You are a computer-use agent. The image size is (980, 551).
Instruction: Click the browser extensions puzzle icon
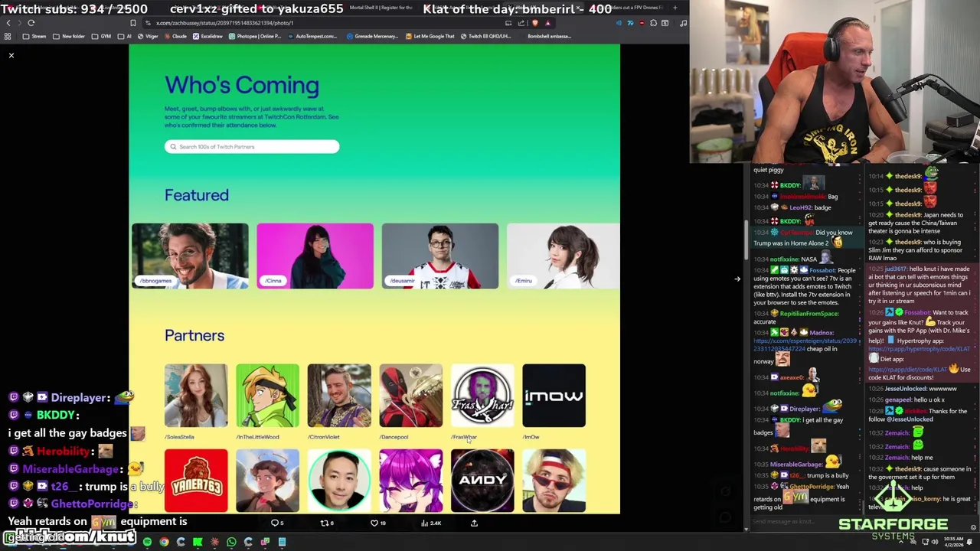[x=653, y=23]
